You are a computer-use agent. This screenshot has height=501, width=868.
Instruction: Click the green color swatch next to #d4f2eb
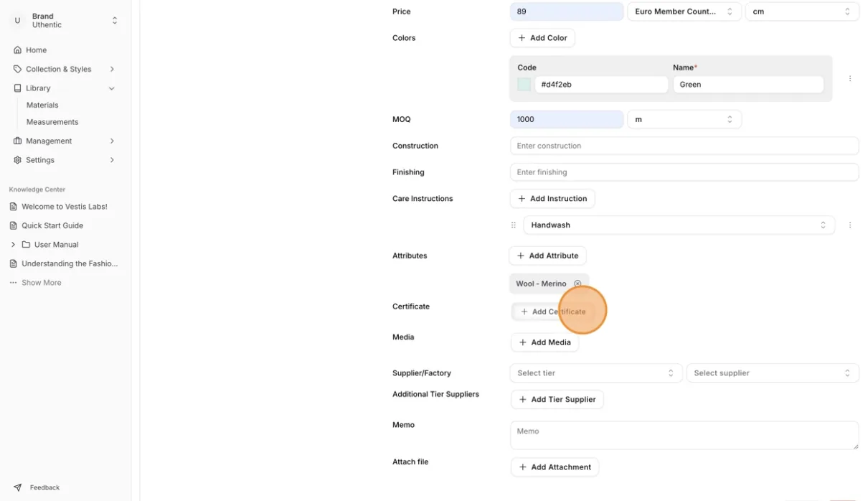[x=524, y=85]
